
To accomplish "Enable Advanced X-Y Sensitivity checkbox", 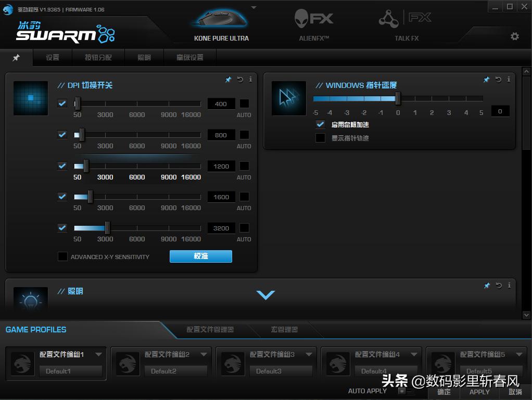I will point(62,256).
